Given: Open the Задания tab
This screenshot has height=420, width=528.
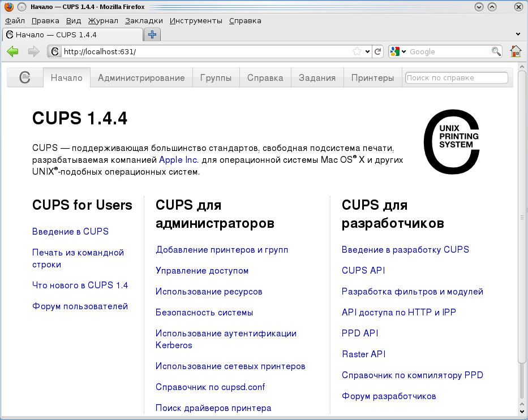Looking at the screenshot, I should pos(317,77).
